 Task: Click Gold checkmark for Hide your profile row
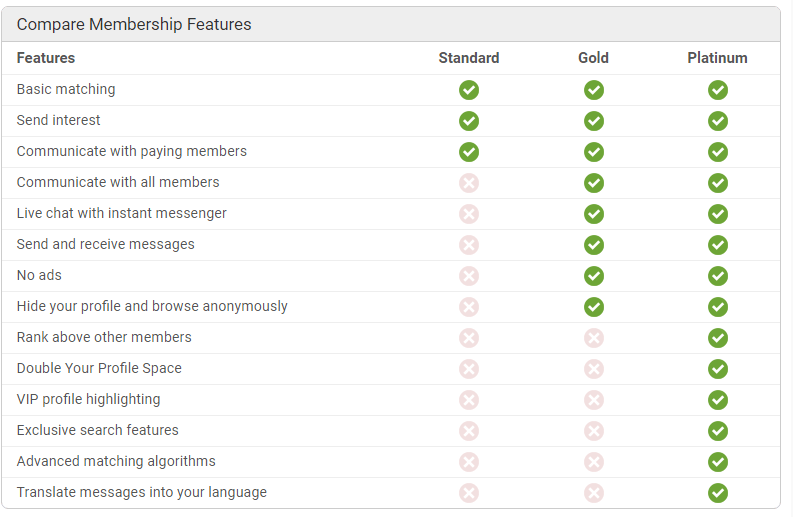point(594,307)
